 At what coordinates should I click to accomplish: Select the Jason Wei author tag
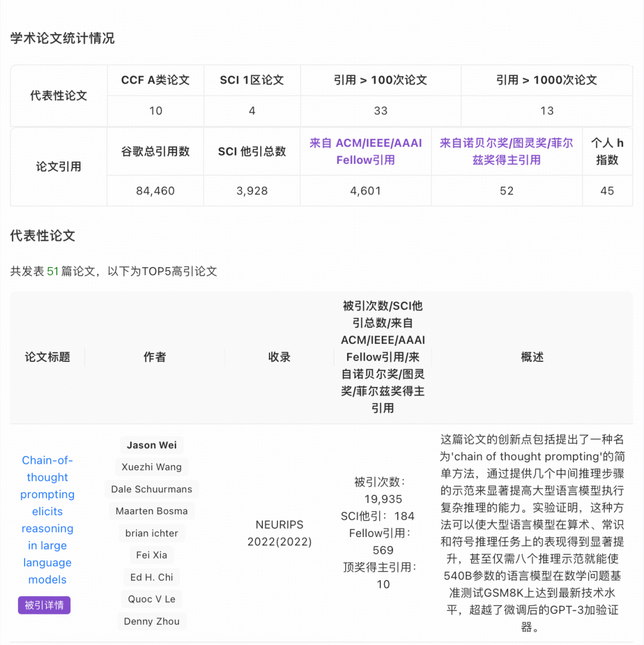click(151, 445)
